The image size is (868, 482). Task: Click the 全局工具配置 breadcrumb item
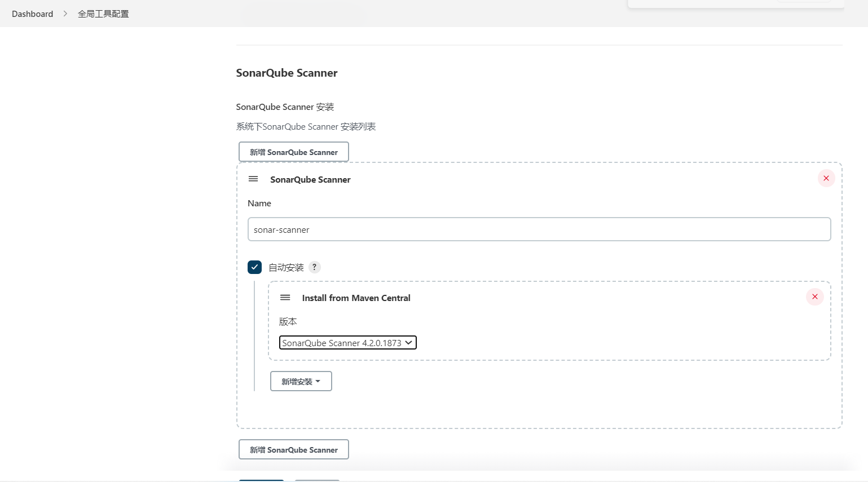[x=103, y=14]
